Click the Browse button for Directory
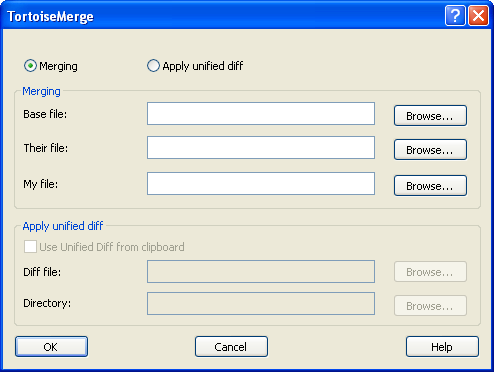Viewport: 494px width, 372px height. (x=430, y=306)
